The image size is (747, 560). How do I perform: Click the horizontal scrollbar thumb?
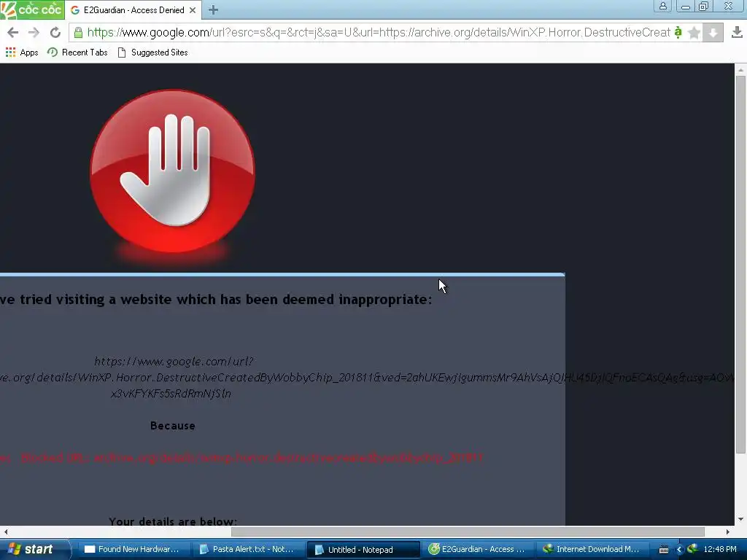point(468,532)
